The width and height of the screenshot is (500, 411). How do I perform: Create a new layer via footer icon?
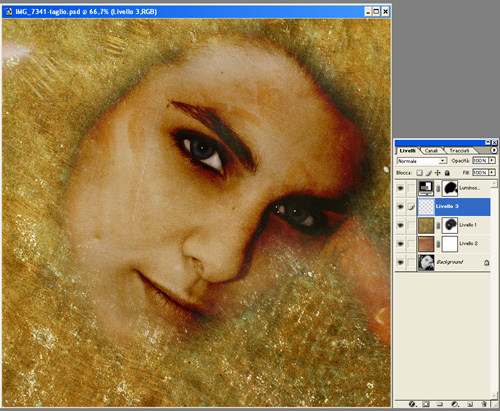click(470, 404)
